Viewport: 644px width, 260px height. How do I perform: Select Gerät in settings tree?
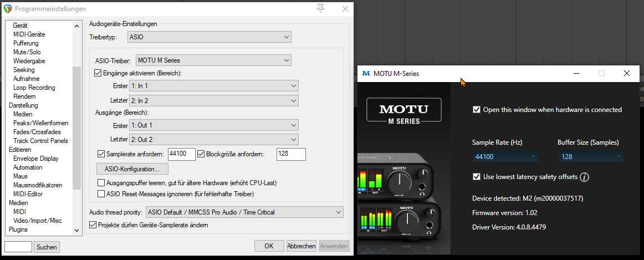click(20, 26)
